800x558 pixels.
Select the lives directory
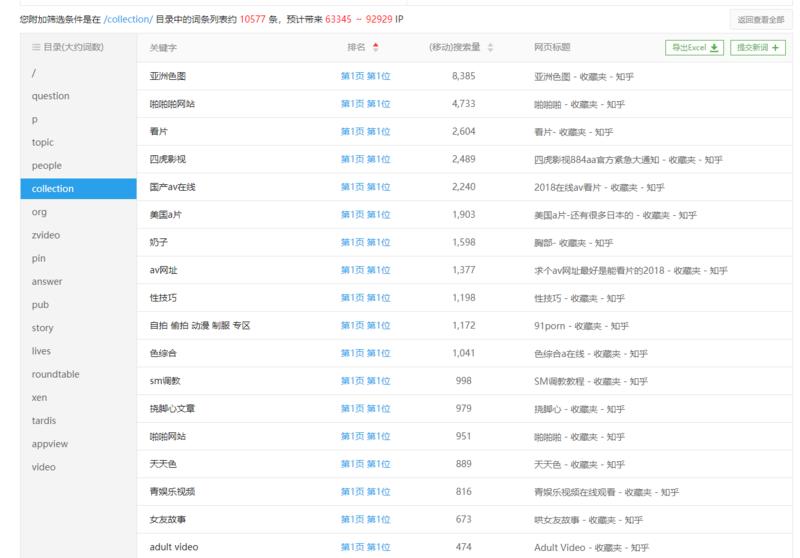(41, 351)
